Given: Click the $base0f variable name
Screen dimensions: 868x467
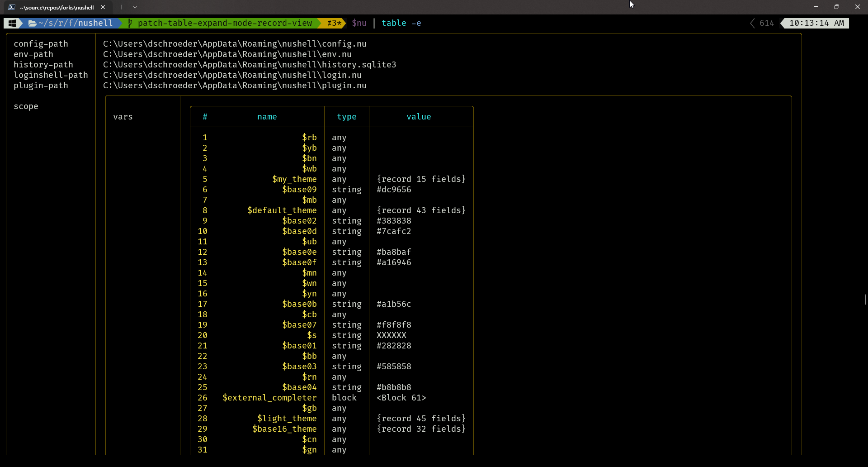Looking at the screenshot, I should pyautogui.click(x=299, y=262).
